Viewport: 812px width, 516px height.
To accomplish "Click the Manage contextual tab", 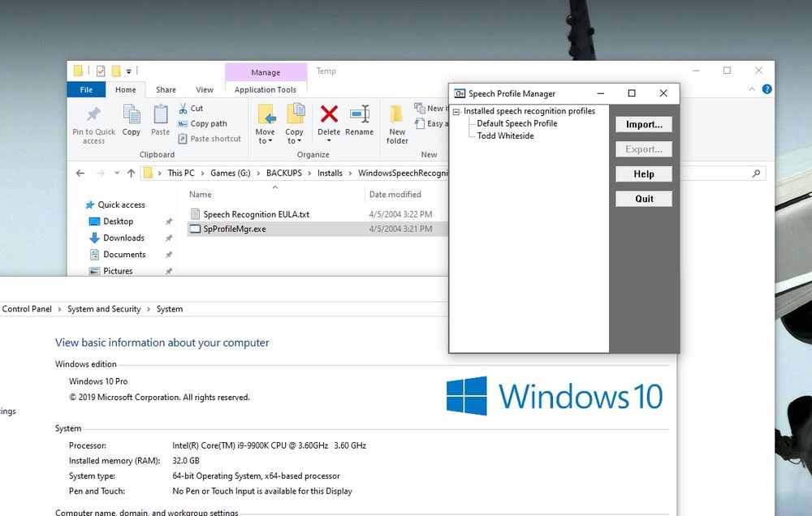I will tap(266, 72).
